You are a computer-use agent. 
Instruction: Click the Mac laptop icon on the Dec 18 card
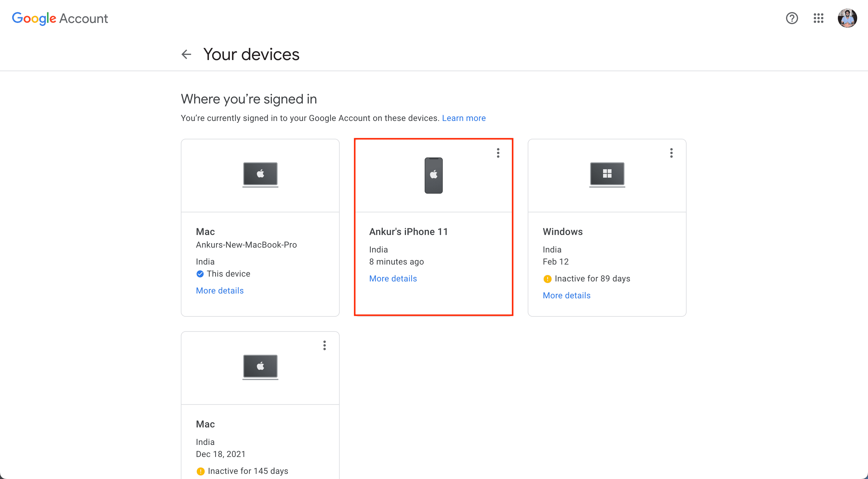pos(260,367)
